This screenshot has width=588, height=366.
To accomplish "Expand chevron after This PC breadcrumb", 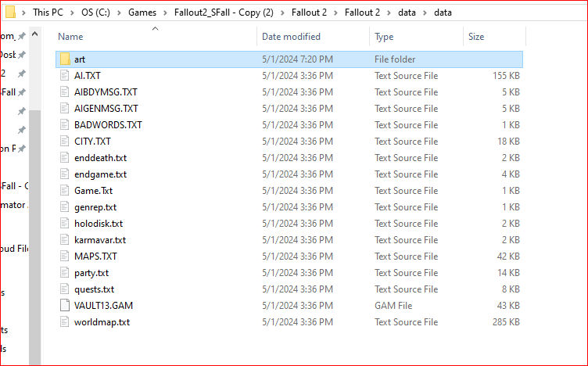I will tap(73, 13).
